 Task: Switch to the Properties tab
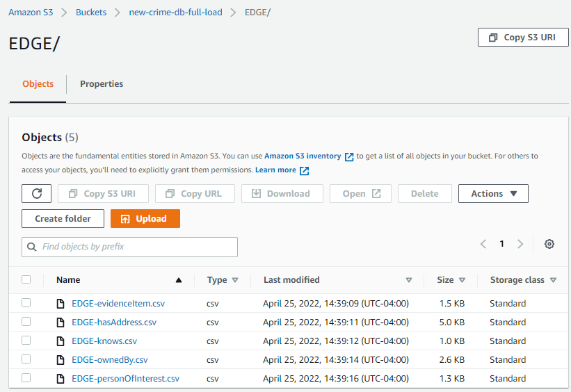pos(102,84)
